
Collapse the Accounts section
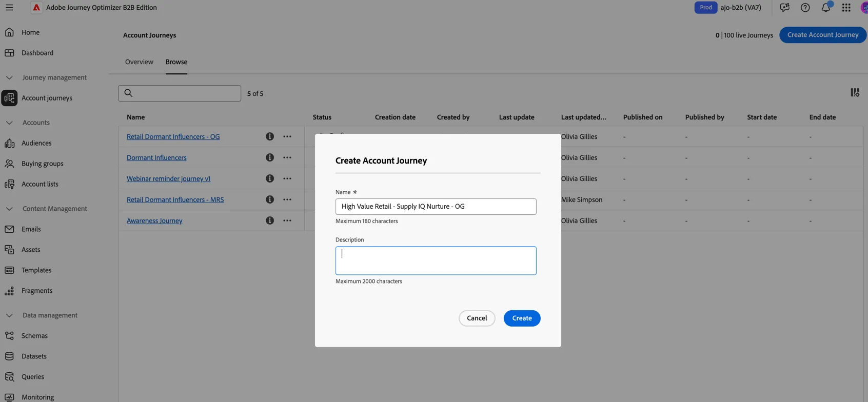tap(9, 123)
